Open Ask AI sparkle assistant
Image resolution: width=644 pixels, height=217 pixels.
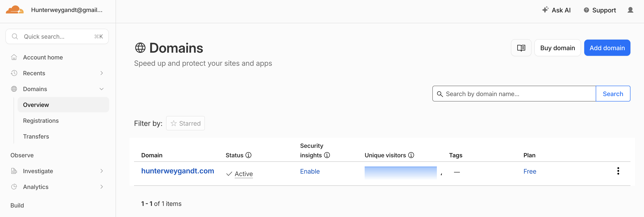tap(556, 10)
